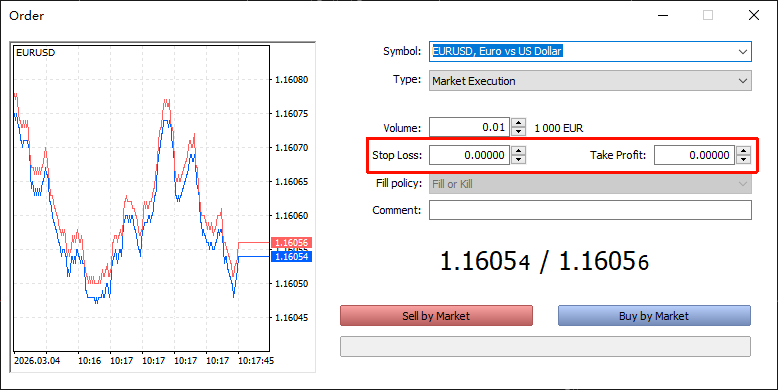Click the Volume input field
Viewport: 778px width, 390px height.
pyautogui.click(x=469, y=127)
